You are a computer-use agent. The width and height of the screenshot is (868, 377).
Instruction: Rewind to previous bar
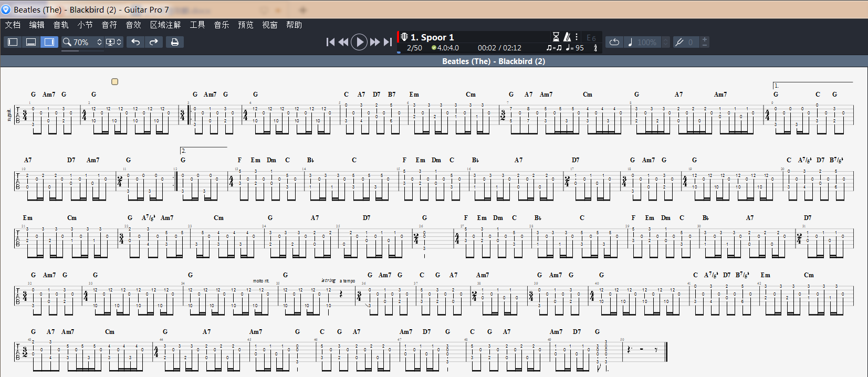(x=343, y=42)
